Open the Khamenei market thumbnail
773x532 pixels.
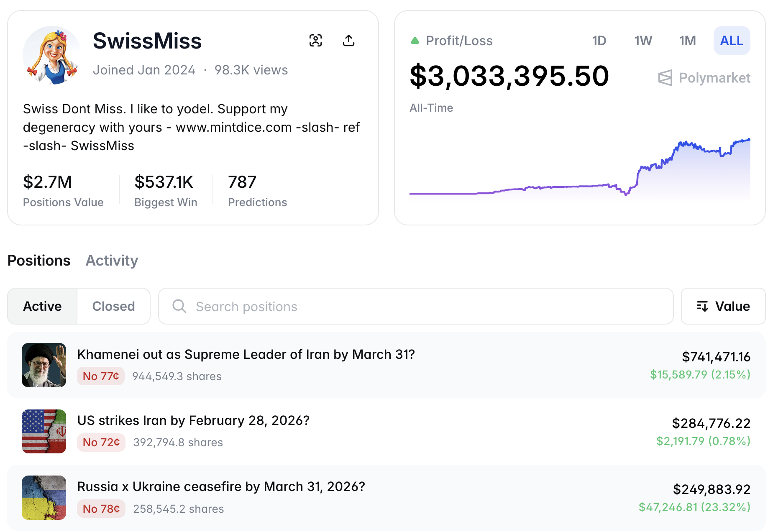click(x=44, y=365)
